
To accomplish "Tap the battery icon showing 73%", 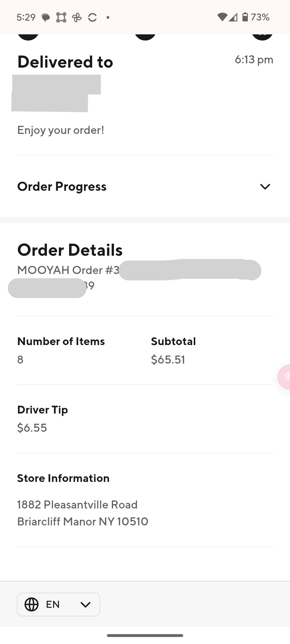I will click(x=245, y=17).
